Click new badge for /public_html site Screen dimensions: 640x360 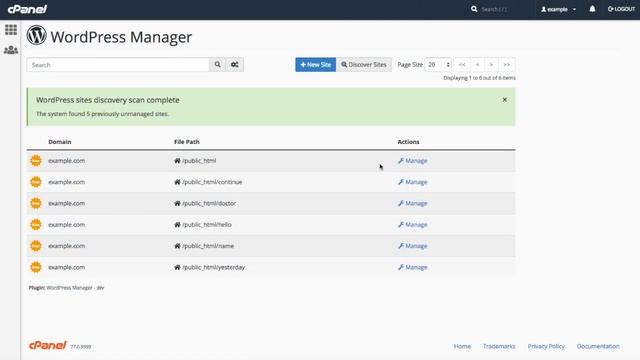pos(36,160)
